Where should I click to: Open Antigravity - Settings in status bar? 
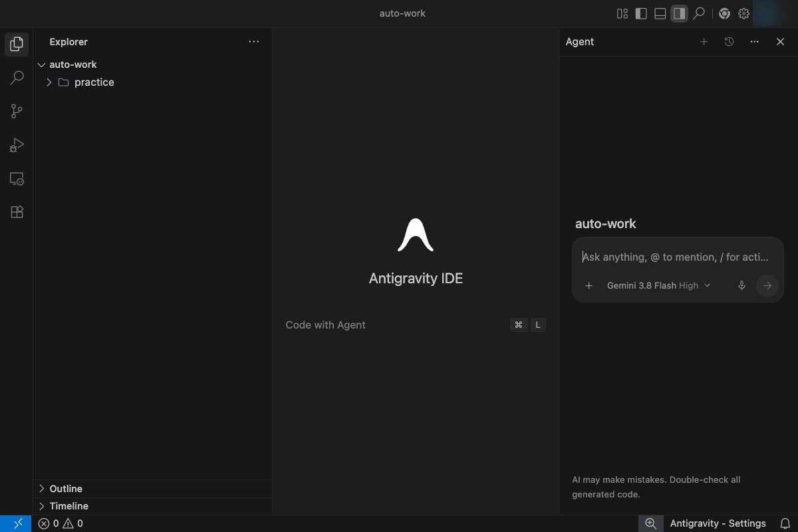pos(718,523)
